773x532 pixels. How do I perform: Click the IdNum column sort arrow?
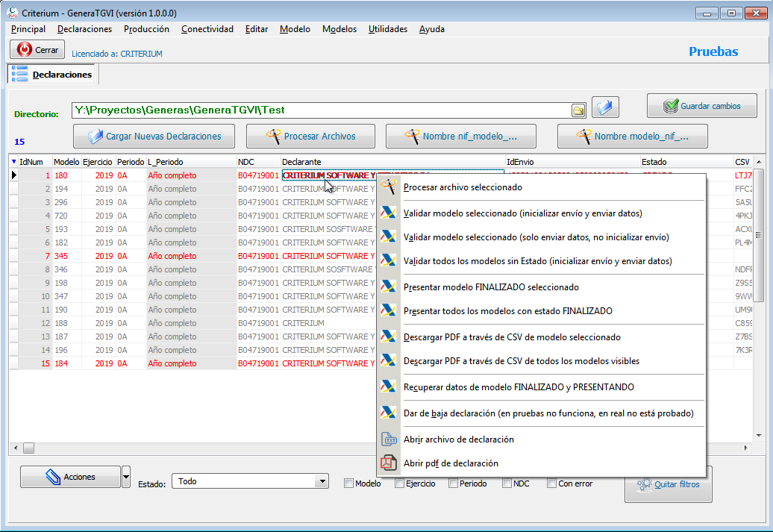[13, 162]
